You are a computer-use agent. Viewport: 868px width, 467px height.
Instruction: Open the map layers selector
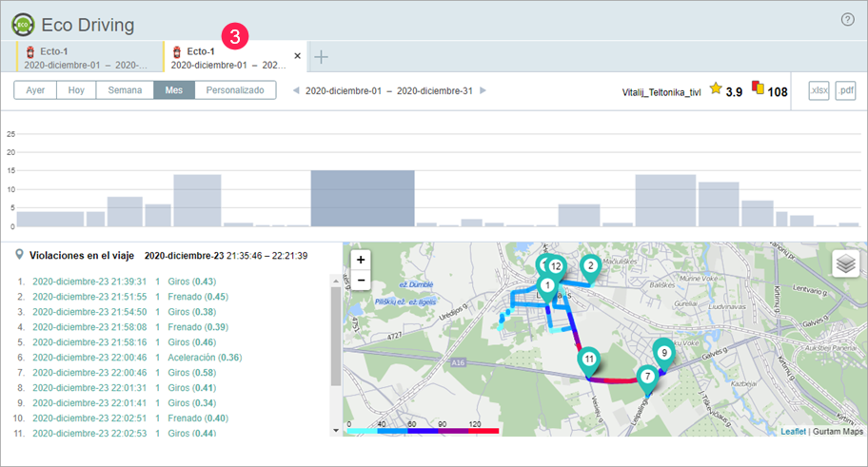[845, 264]
